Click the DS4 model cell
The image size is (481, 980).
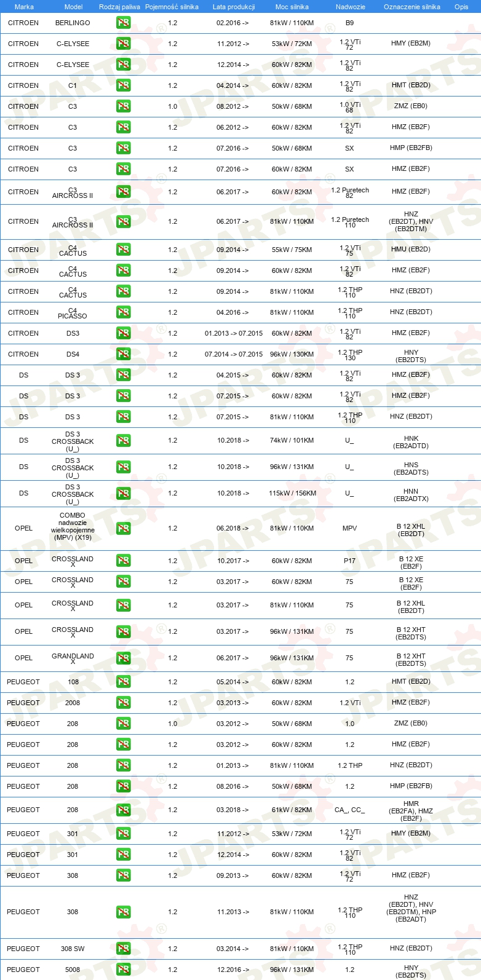(73, 354)
